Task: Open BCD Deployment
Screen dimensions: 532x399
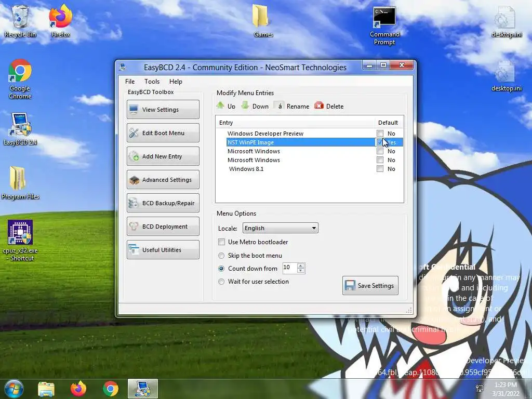Action: [163, 227]
